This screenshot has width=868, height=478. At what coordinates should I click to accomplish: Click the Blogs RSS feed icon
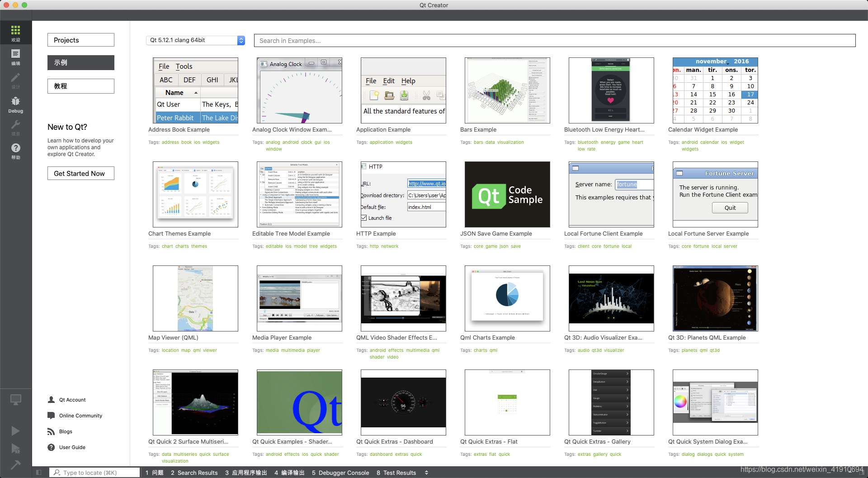[x=51, y=431]
